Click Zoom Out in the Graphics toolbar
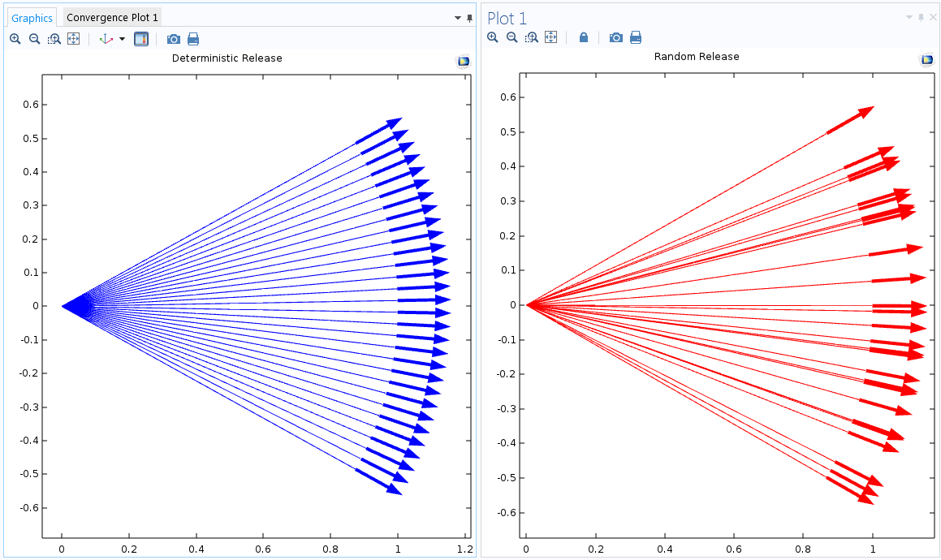941x560 pixels. click(34, 39)
